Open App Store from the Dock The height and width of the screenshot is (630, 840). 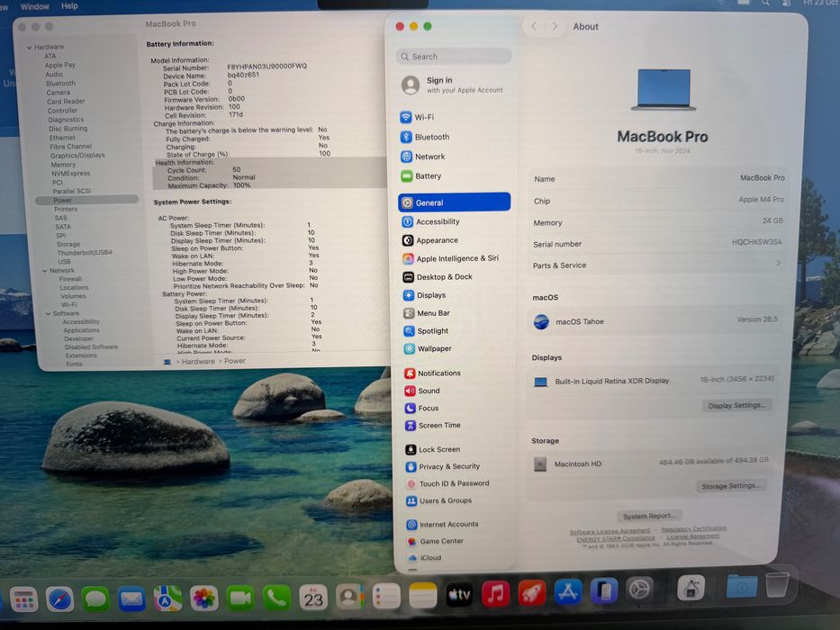tap(568, 592)
